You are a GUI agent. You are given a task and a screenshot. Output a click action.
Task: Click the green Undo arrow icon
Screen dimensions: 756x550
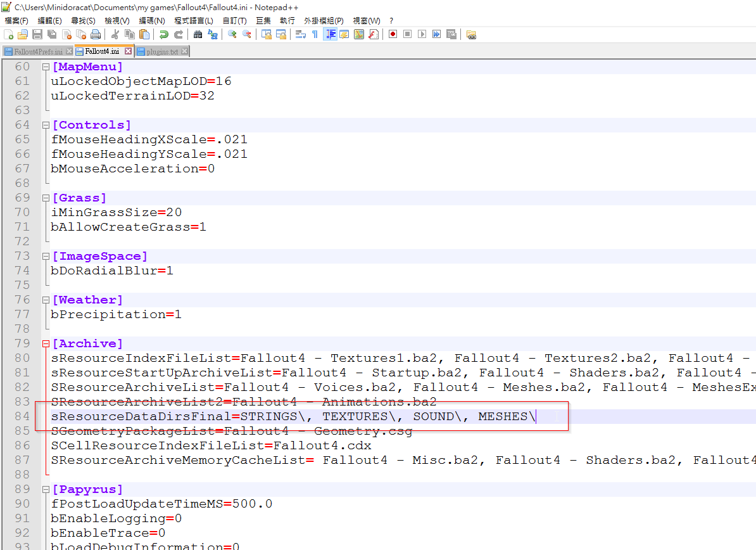pos(164,34)
